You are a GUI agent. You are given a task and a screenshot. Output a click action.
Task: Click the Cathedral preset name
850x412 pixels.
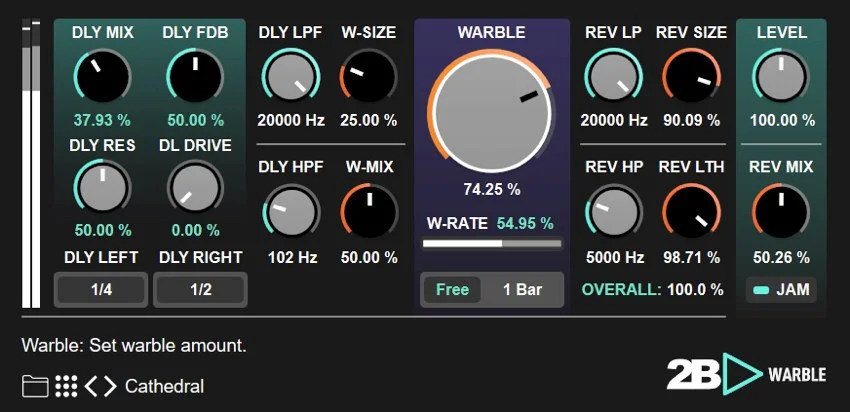click(x=164, y=387)
